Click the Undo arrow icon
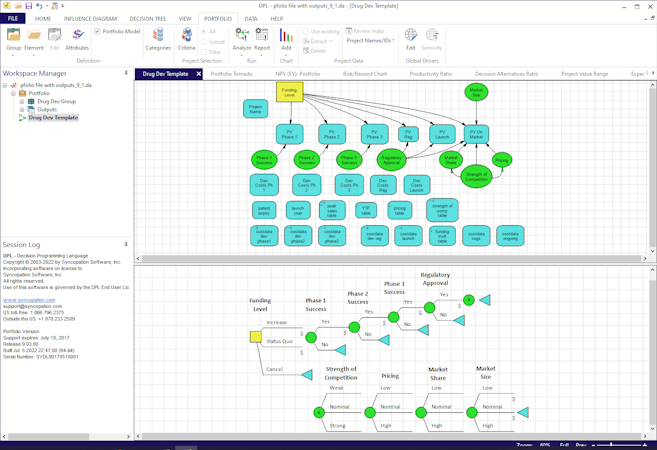 point(39,6)
